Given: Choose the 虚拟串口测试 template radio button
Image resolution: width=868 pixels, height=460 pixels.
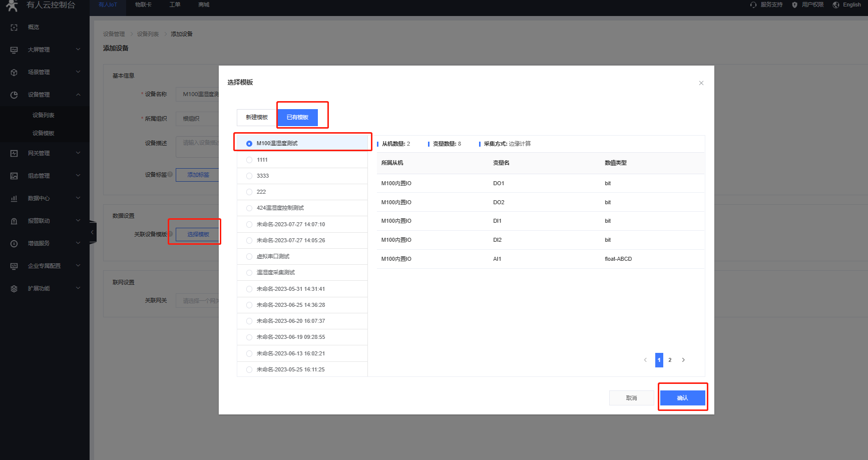Looking at the screenshot, I should [x=249, y=257].
